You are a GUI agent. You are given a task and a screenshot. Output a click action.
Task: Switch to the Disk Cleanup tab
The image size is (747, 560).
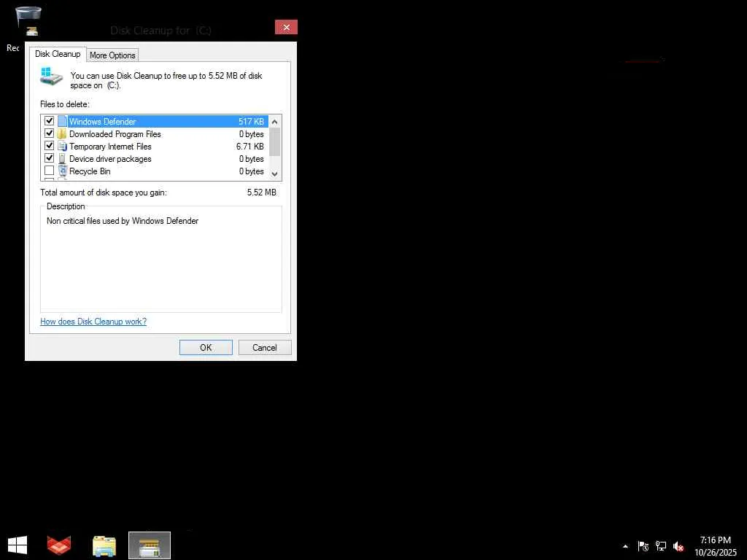click(x=58, y=54)
